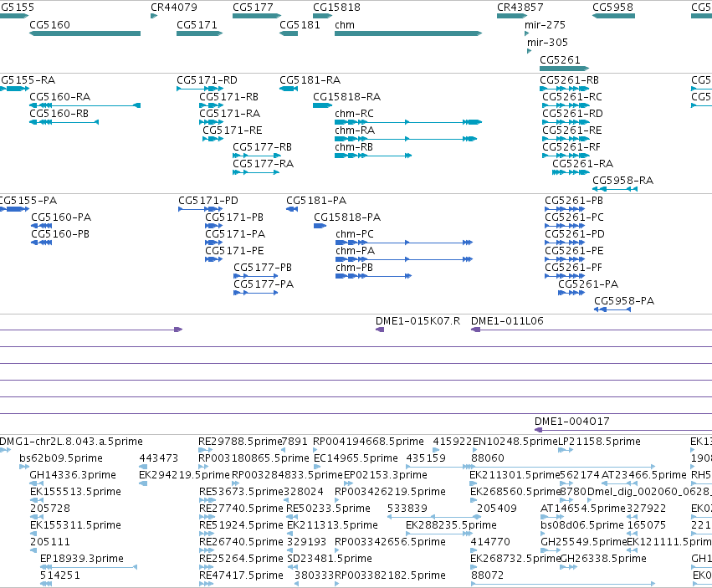The image size is (712, 588).
Task: Select the chm-RA transcript
Action: [406, 139]
